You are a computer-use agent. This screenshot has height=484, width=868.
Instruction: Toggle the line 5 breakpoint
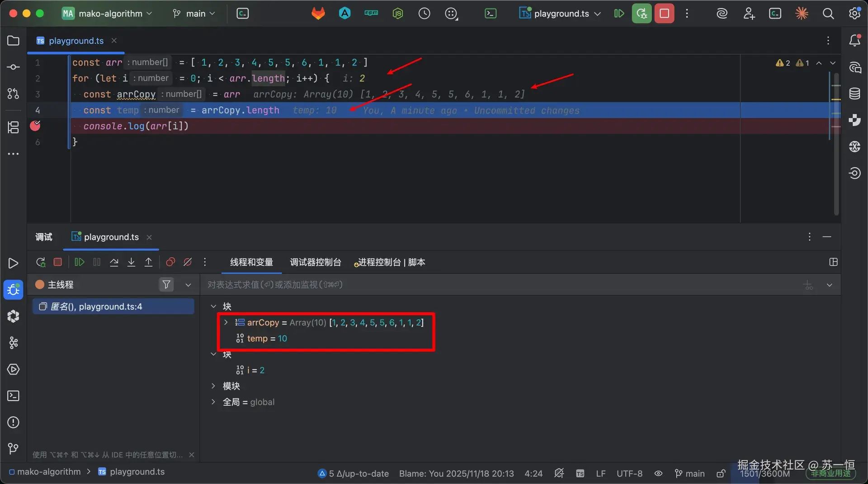point(35,126)
